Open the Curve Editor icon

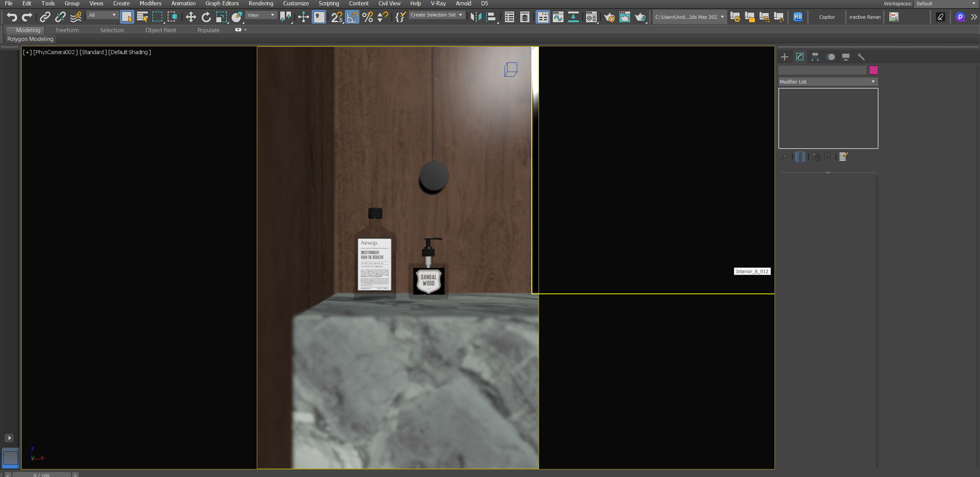pos(558,17)
